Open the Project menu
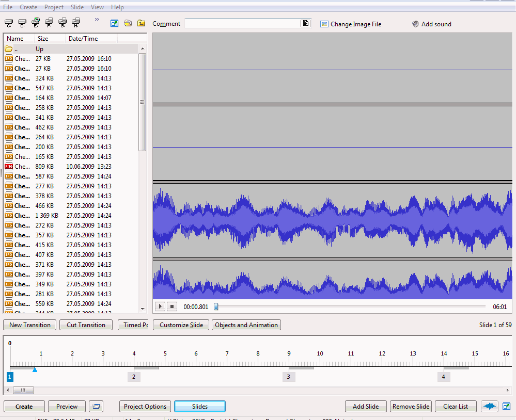Viewport: 516px width, 420px height. 54,7
